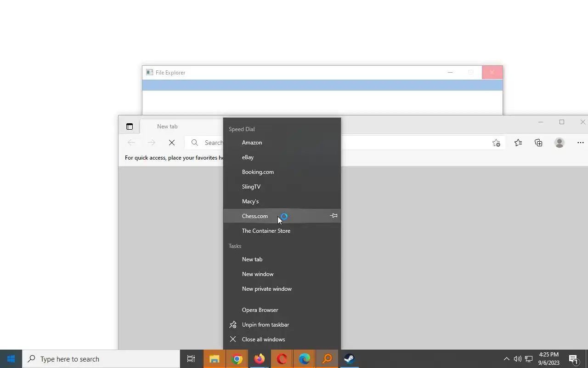This screenshot has height=368, width=588.
Task: Open eBay from Speed Dial list
Action: [282, 157]
